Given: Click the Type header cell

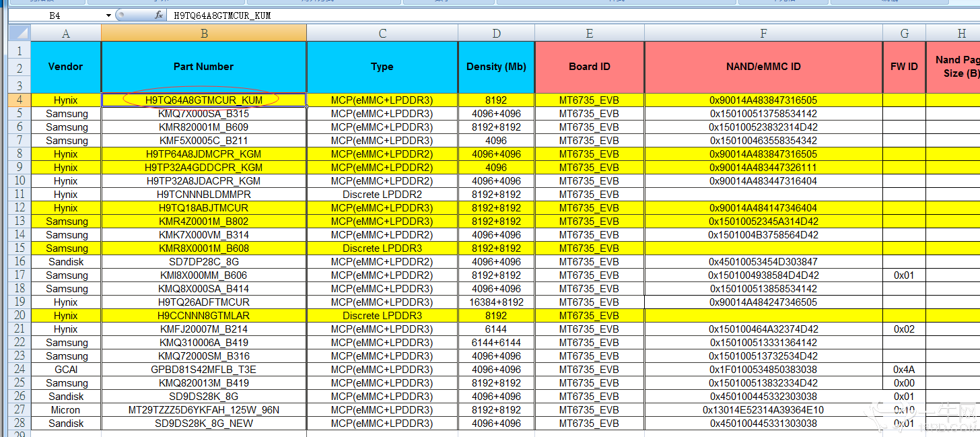Looking at the screenshot, I should pos(382,67).
